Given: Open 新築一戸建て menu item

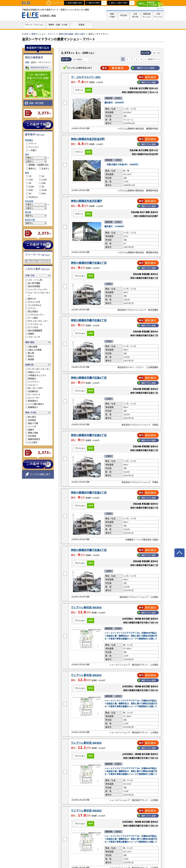Looking at the screenshot, I should pyautogui.click(x=112, y=15).
